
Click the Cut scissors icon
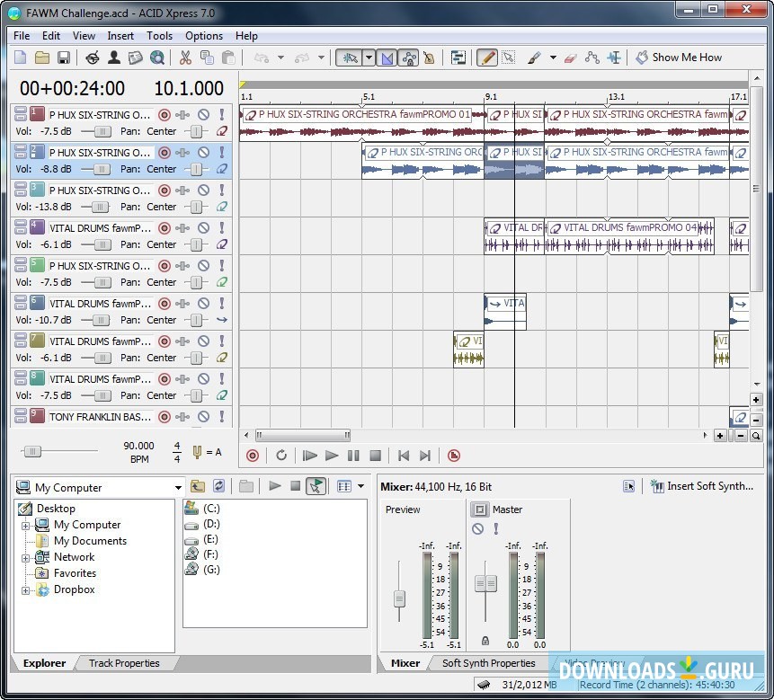point(185,58)
